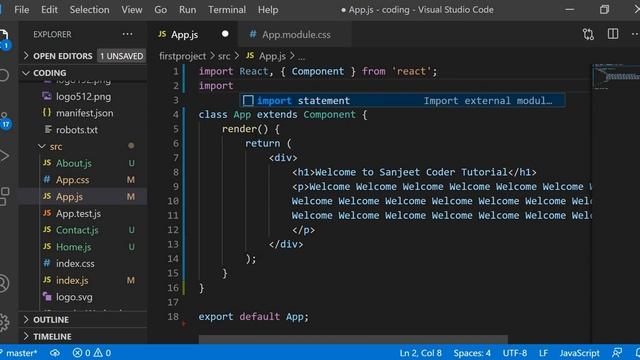The width and height of the screenshot is (640, 360).
Task: Open App.css in the explorer
Action: point(72,180)
